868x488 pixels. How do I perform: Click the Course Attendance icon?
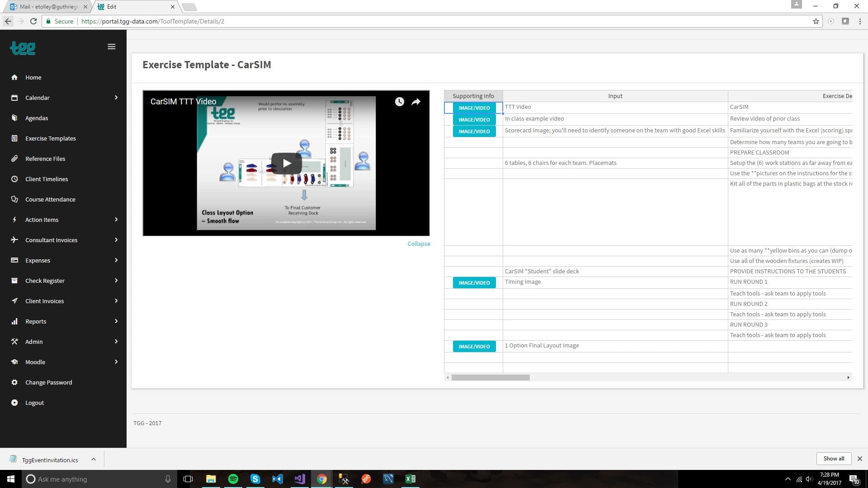14,199
